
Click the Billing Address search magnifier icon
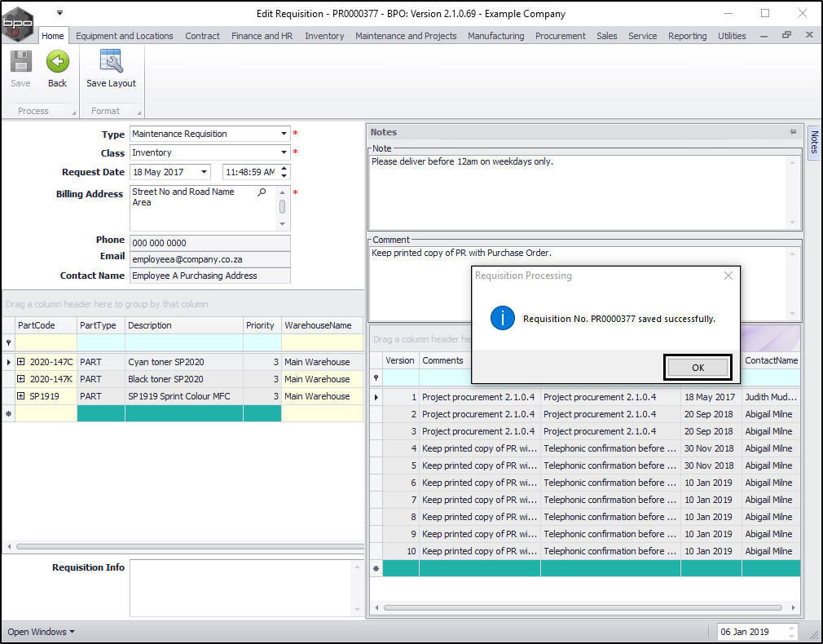(262, 192)
